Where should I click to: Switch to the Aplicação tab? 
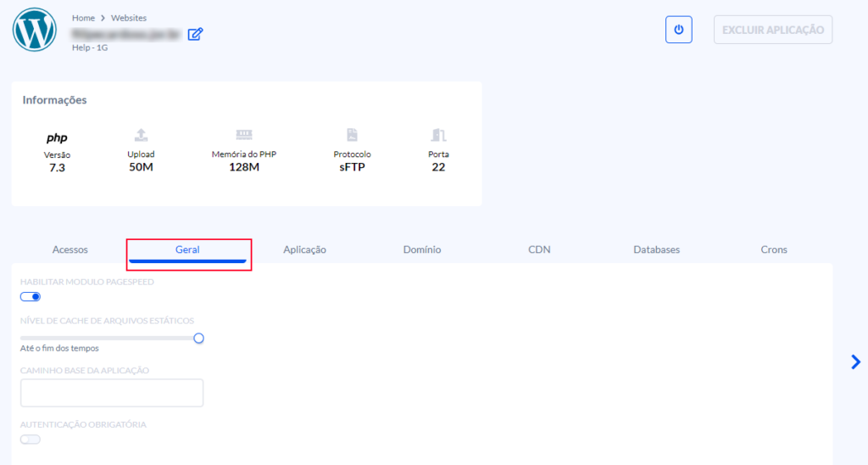(304, 249)
